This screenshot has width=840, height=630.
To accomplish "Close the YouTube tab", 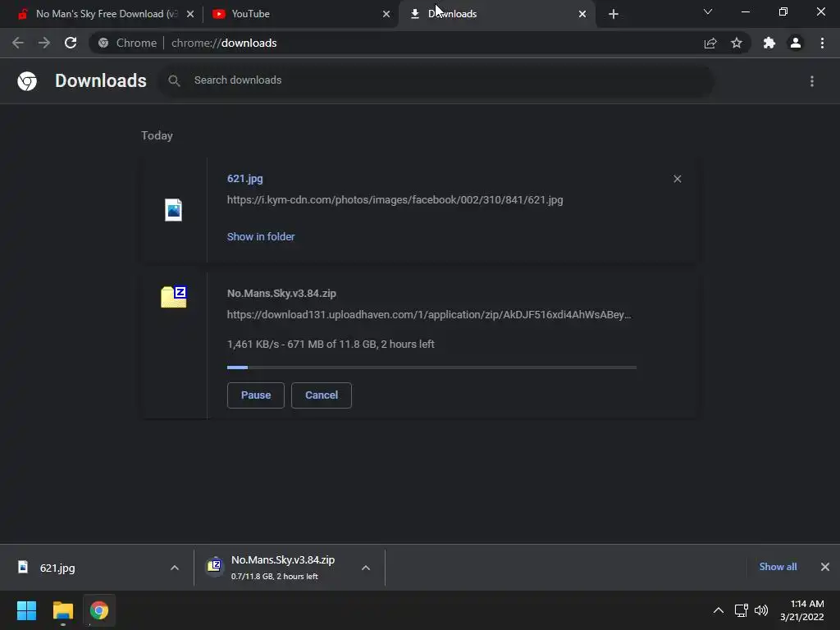I will click(x=386, y=14).
